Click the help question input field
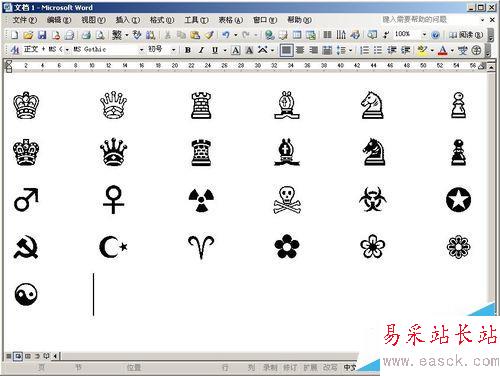This screenshot has width=500, height=376. (432, 20)
